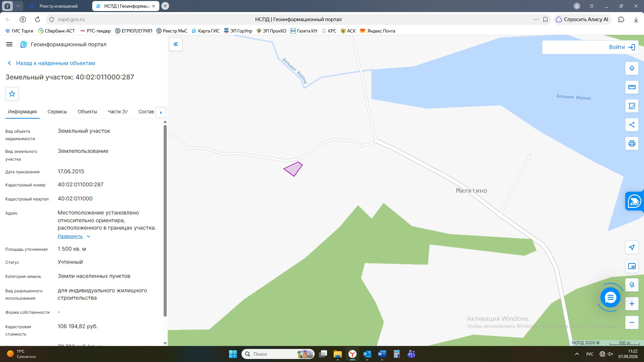Switch to the Объекты tab

click(87, 112)
